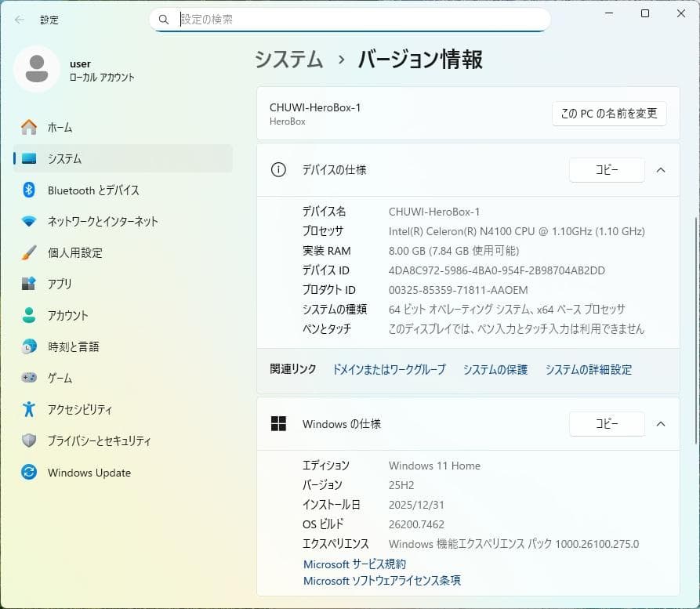Click システム in the breadcrumb heading
The width and height of the screenshot is (700, 609).
pyautogui.click(x=288, y=60)
